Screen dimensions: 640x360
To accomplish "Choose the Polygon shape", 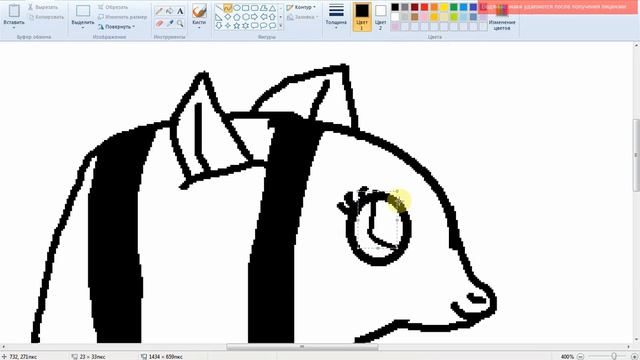I will pos(263,8).
